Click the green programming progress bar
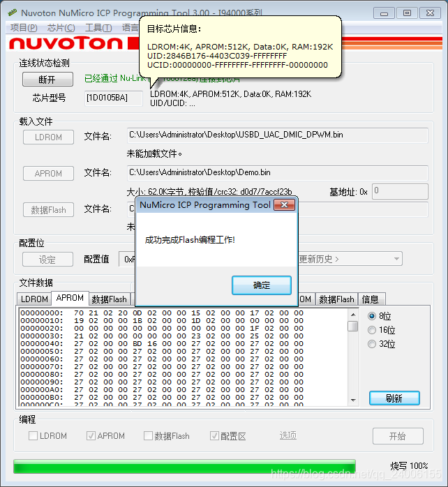The height and width of the screenshot is (487, 448). pyautogui.click(x=184, y=467)
